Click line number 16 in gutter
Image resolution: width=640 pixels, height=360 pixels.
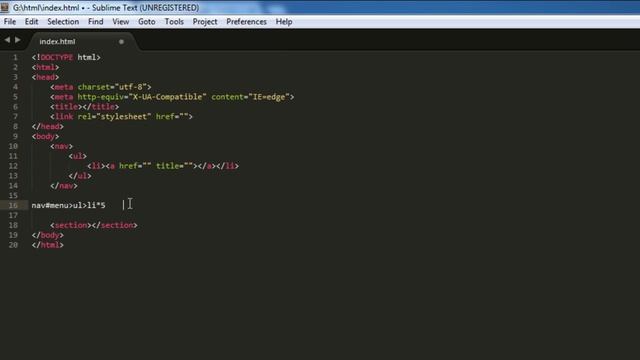[x=13, y=205]
